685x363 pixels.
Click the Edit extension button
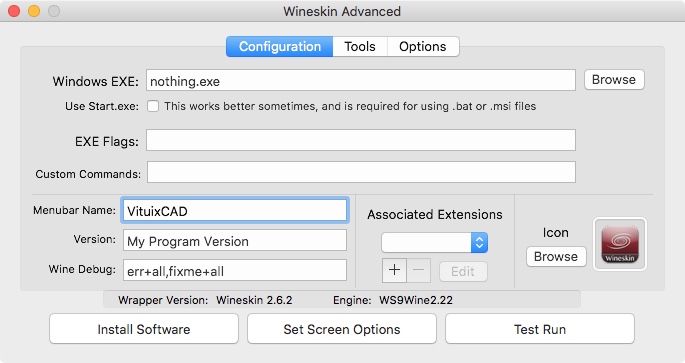[x=463, y=272]
